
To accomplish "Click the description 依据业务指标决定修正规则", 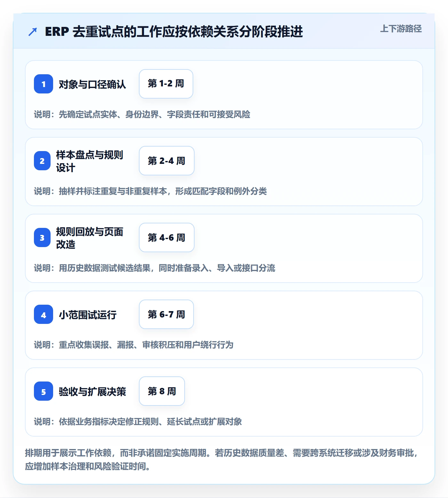I will click(138, 422).
